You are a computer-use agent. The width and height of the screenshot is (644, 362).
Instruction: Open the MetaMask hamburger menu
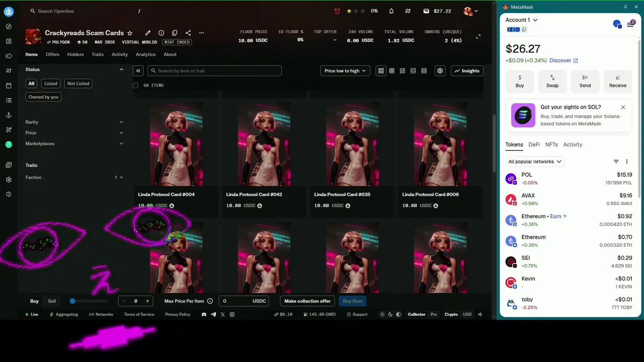(x=630, y=24)
